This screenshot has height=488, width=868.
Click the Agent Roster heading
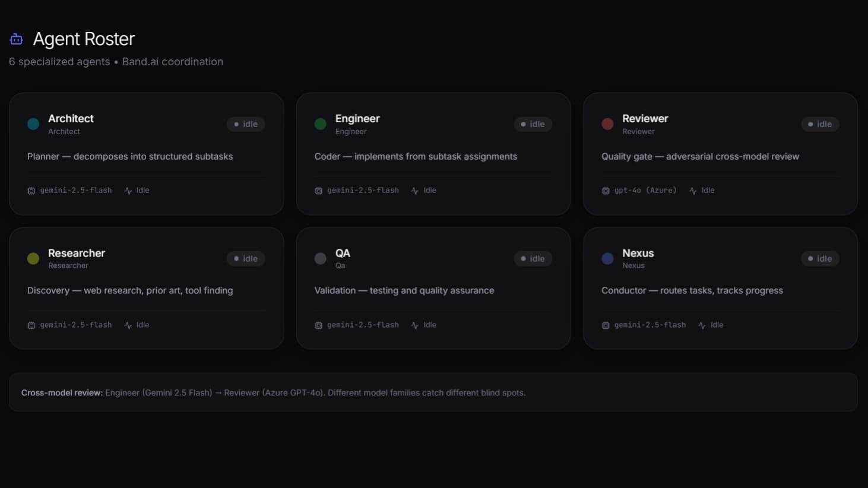pos(84,39)
